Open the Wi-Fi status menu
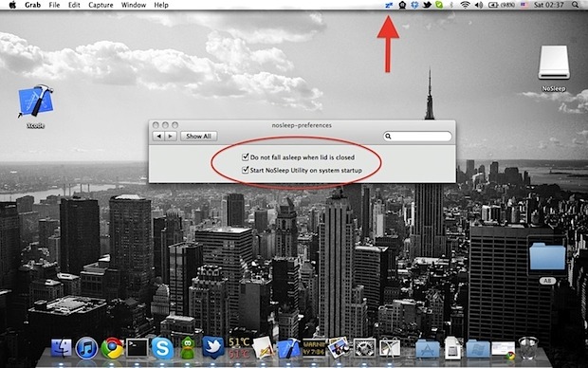The width and height of the screenshot is (588, 368). coord(465,5)
